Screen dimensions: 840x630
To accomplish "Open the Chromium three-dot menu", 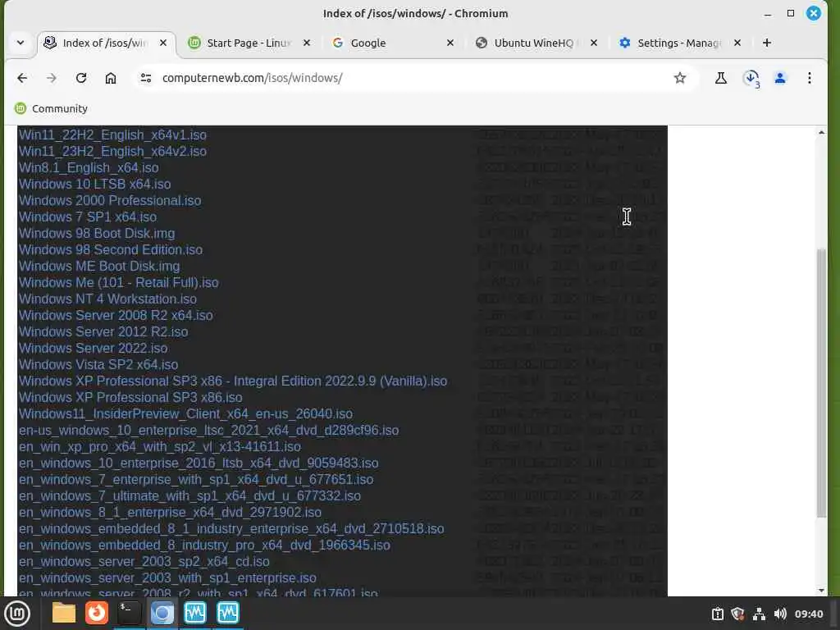I will (810, 78).
